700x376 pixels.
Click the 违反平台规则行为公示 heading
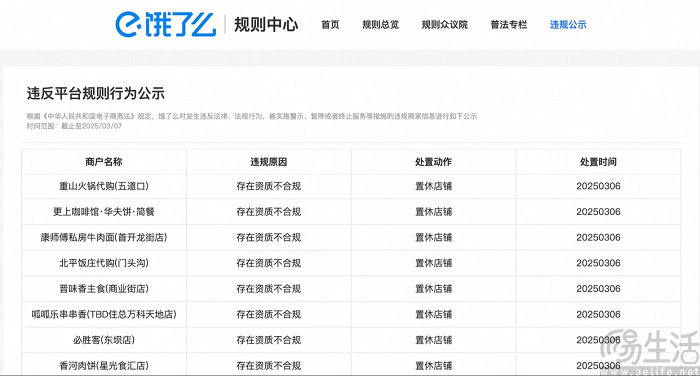[96, 93]
